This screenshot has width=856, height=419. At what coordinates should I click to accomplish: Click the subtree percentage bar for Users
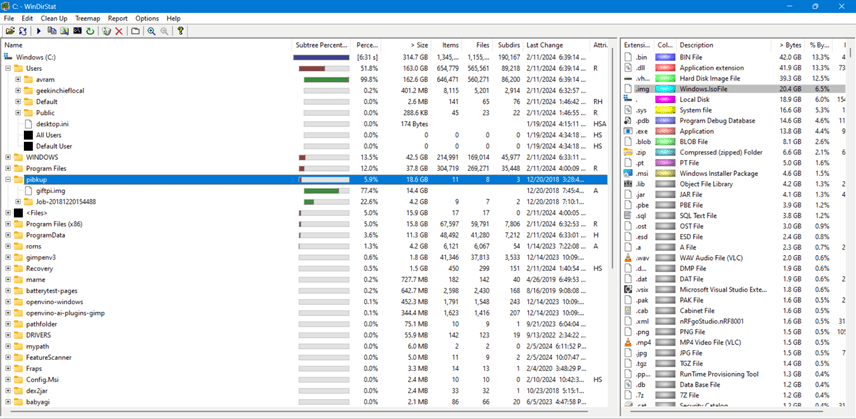(324, 68)
